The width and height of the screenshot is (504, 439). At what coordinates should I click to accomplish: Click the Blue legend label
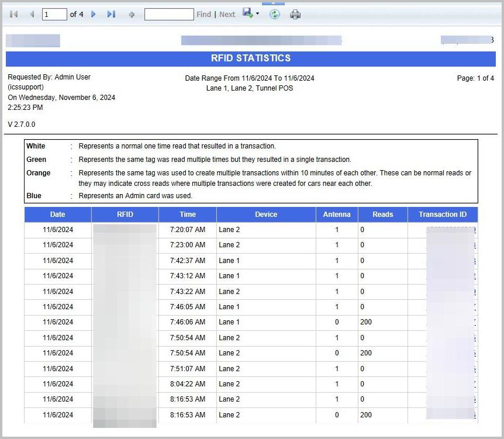coord(34,196)
